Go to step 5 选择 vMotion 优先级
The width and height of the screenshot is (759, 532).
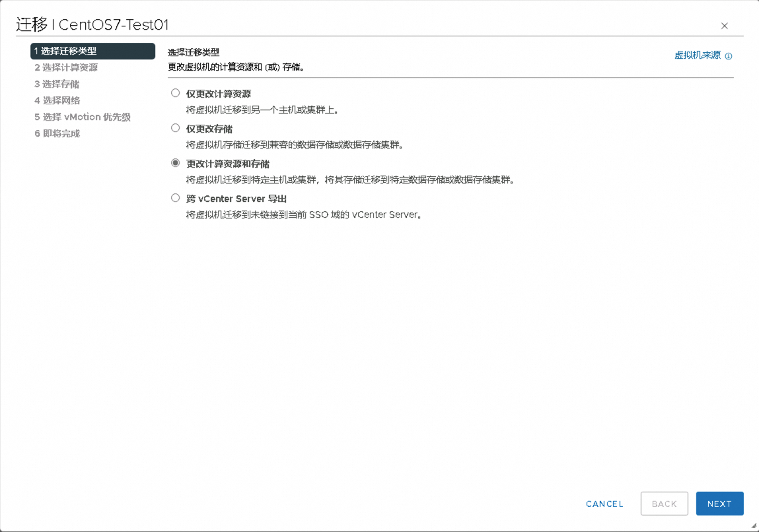(82, 117)
